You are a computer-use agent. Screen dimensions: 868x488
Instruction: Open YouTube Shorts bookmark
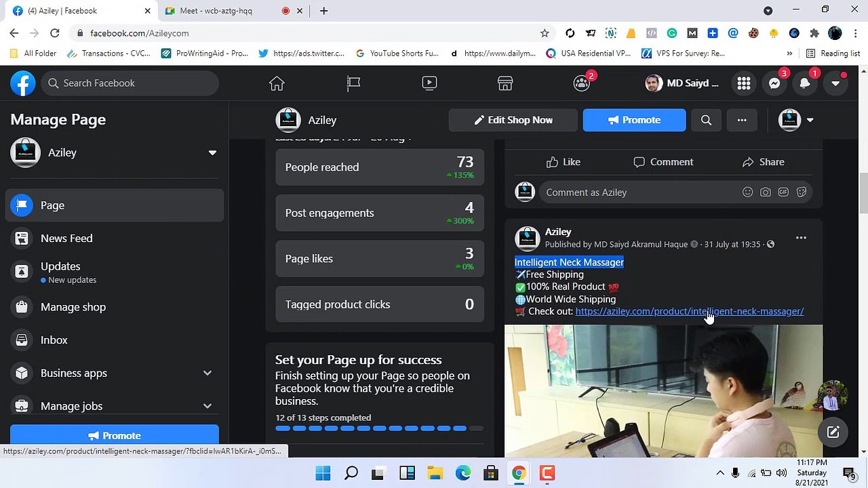click(x=397, y=54)
